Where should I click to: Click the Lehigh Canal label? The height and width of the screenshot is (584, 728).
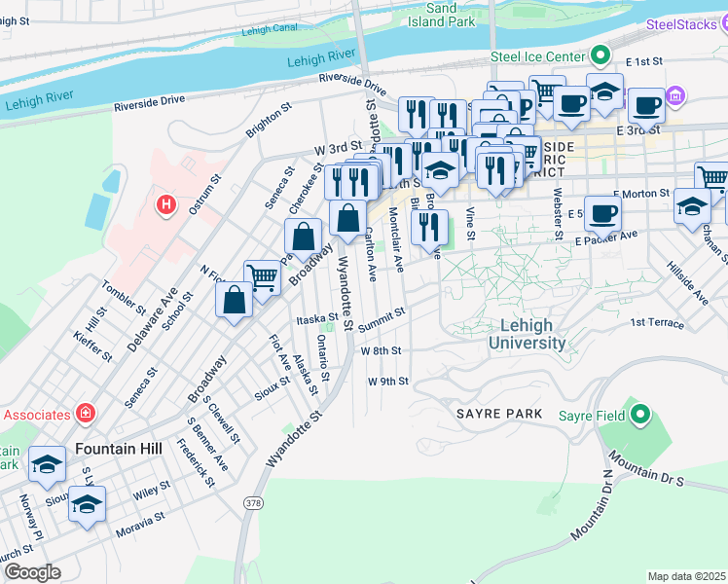click(x=270, y=30)
